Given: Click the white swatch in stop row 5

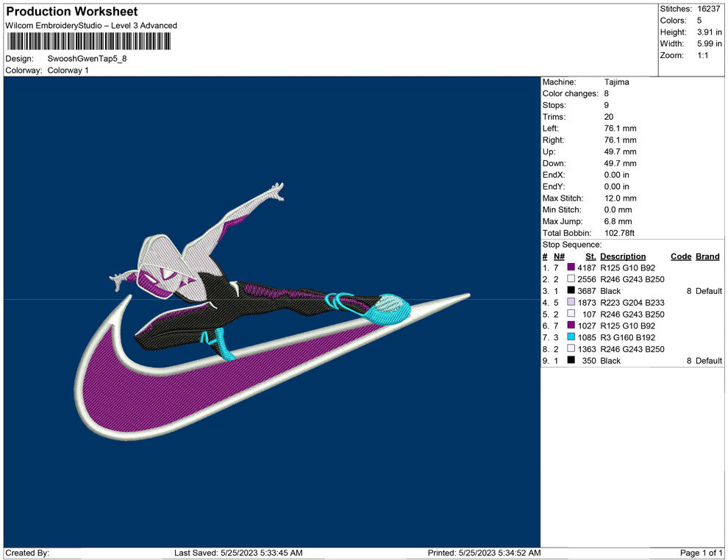Looking at the screenshot, I should 571,314.
